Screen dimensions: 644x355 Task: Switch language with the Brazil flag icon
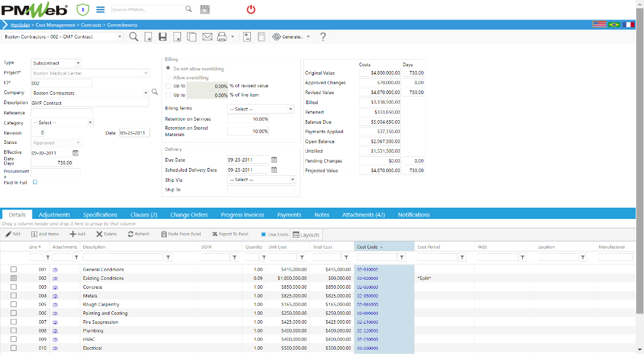point(614,25)
